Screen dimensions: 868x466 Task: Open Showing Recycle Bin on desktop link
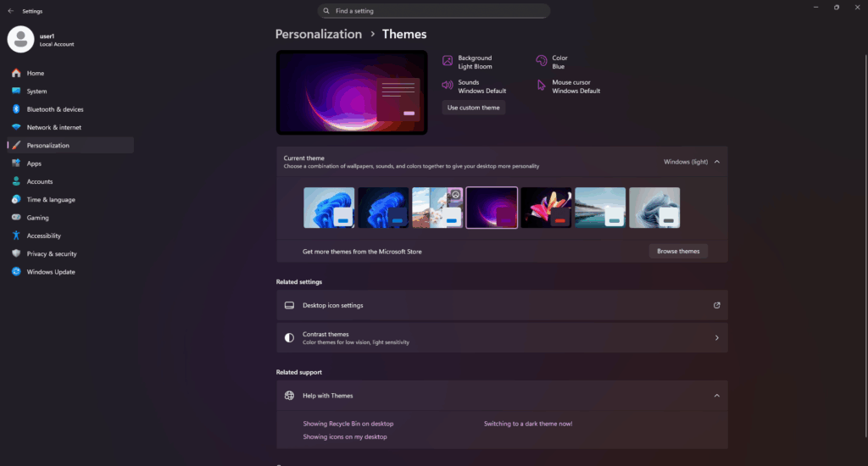coord(348,424)
